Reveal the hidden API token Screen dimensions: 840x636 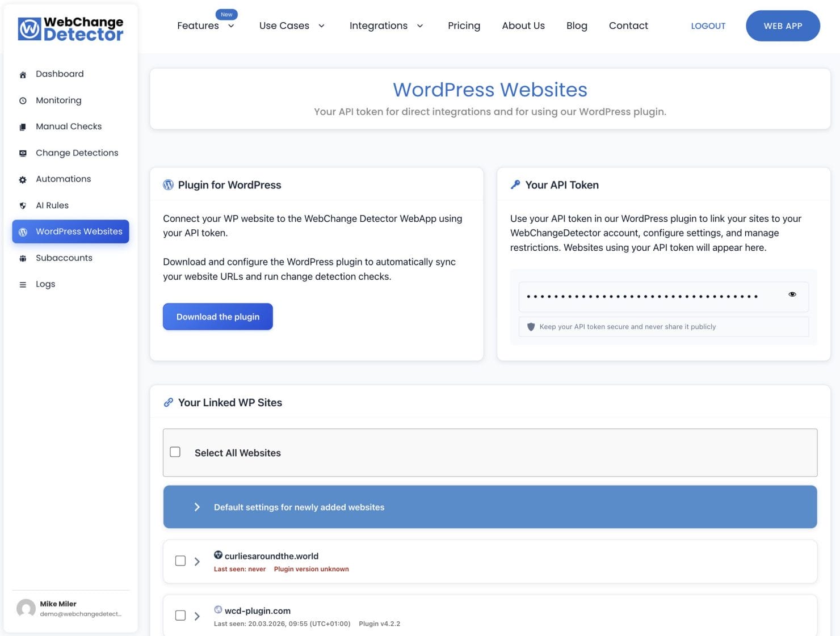[792, 294]
